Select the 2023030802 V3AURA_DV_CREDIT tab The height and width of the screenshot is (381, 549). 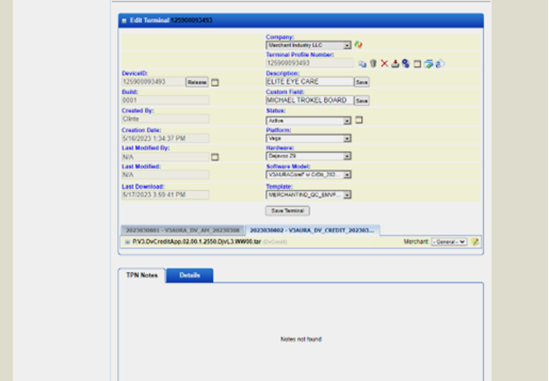[x=312, y=230]
